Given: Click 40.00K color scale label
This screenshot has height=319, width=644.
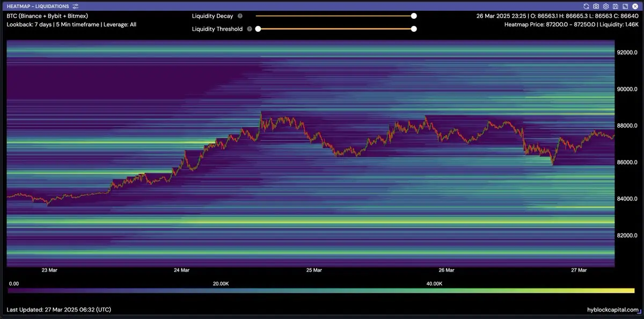Looking at the screenshot, I should pos(434,283).
